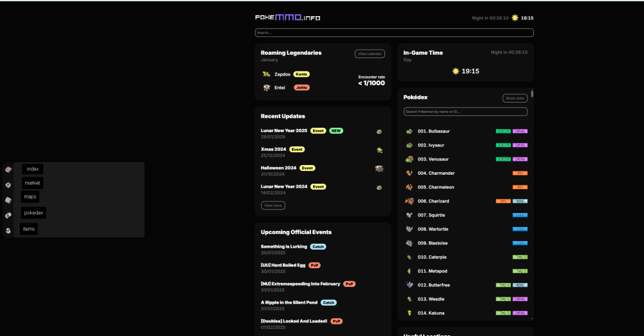
Task: Focus the main Search field at top
Action: pyautogui.click(x=394, y=32)
